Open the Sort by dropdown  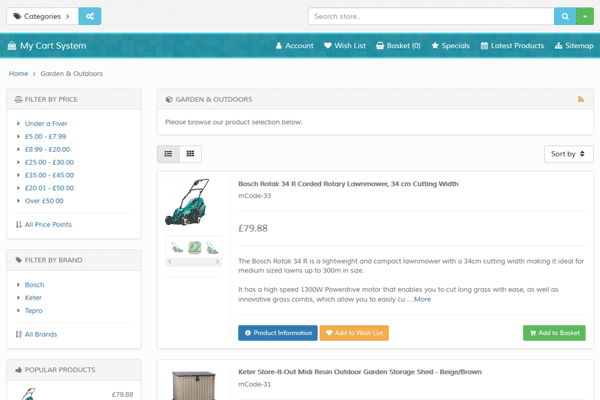pyautogui.click(x=569, y=154)
